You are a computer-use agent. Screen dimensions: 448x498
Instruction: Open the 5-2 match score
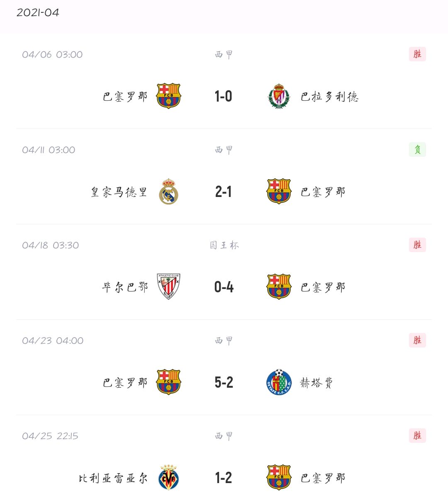[224, 382]
